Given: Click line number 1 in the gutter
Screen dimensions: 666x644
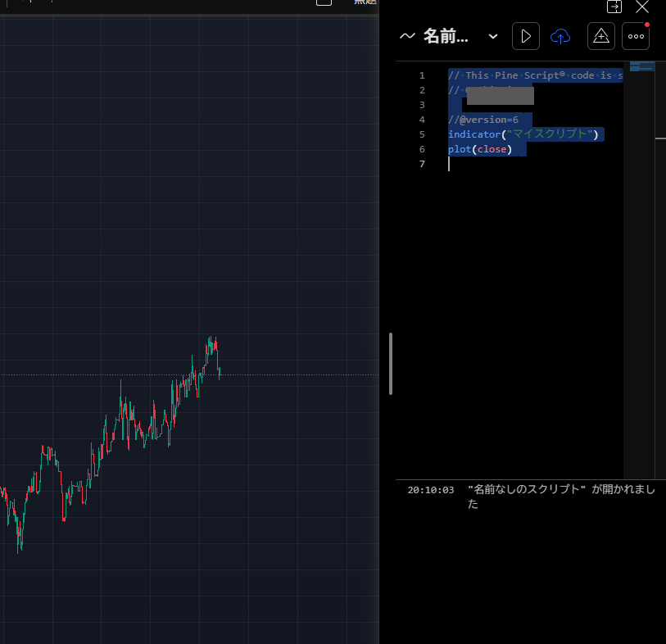Looking at the screenshot, I should coord(422,75).
